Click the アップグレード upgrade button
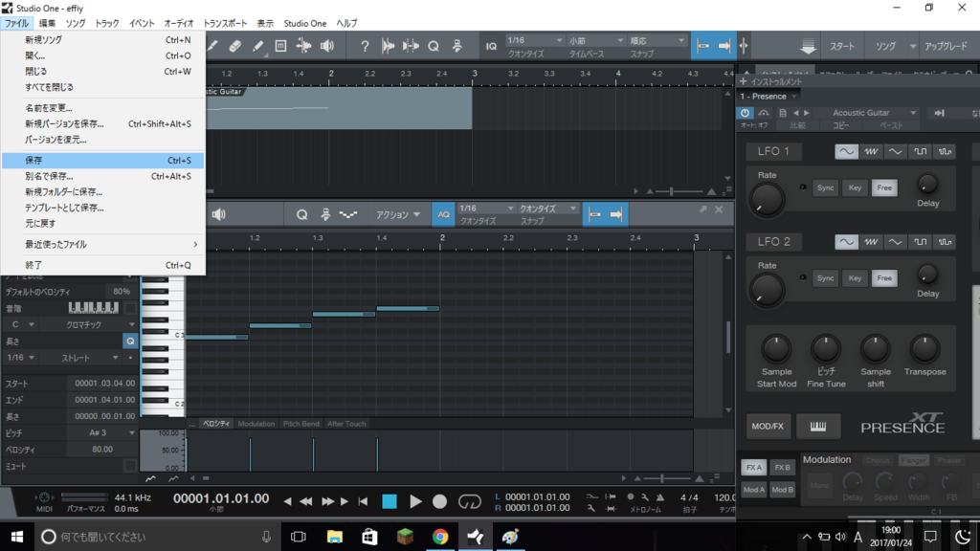 [946, 46]
